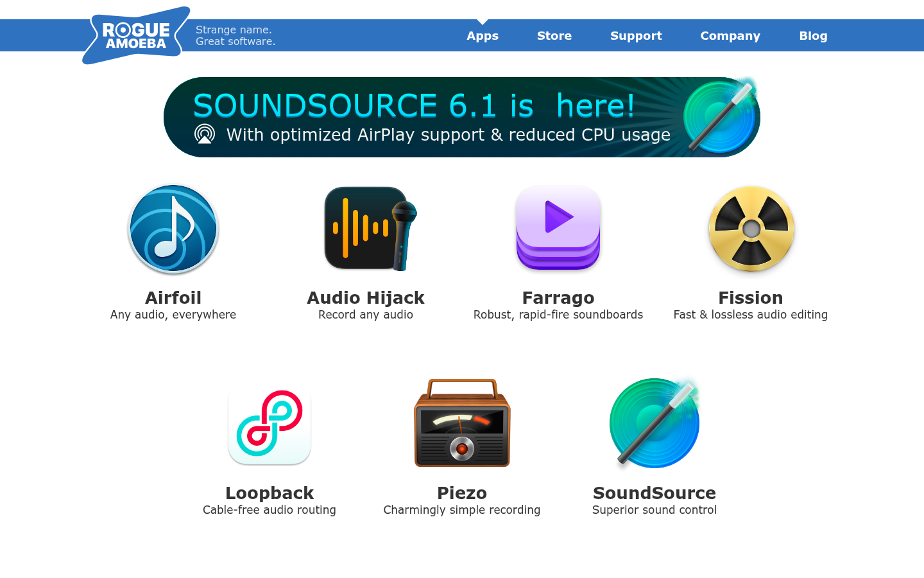924x578 pixels.
Task: Click the "SOUNDSOURCE 6.1 is here!" banner headline
Action: [414, 105]
